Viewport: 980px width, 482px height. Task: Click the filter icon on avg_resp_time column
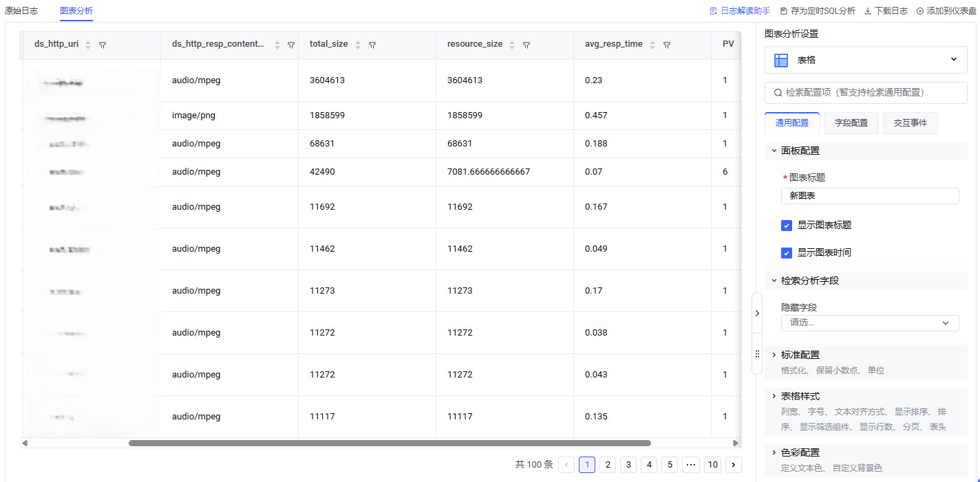pyautogui.click(x=667, y=45)
